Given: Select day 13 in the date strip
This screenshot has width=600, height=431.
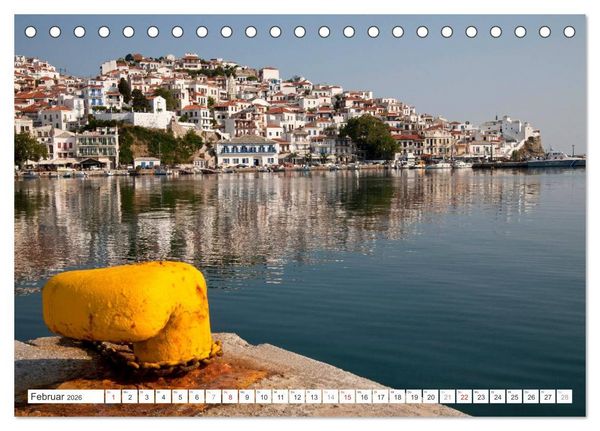Looking at the screenshot, I should pyautogui.click(x=314, y=397).
